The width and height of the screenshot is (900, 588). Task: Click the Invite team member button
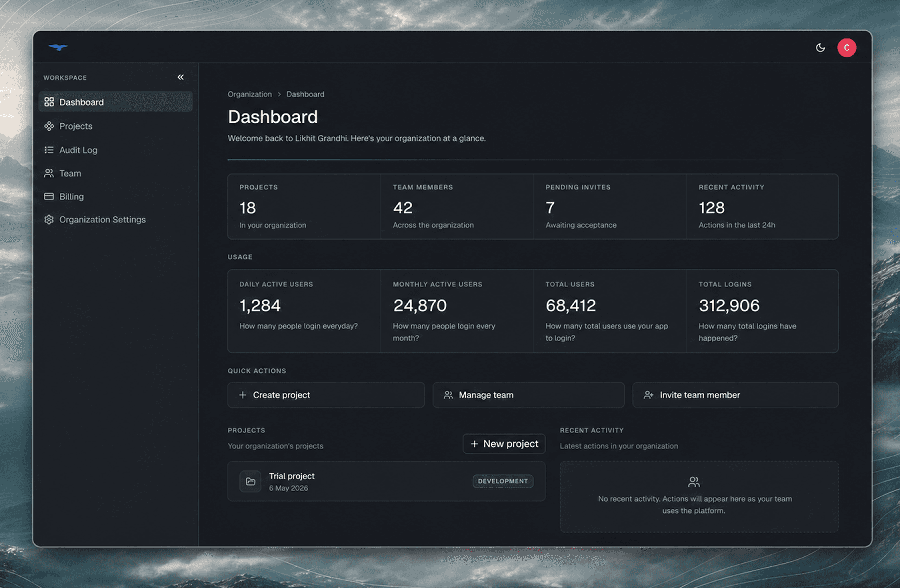click(x=735, y=395)
